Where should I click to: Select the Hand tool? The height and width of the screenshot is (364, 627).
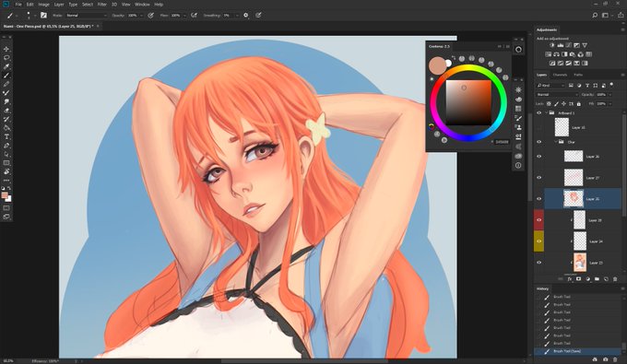point(6,171)
